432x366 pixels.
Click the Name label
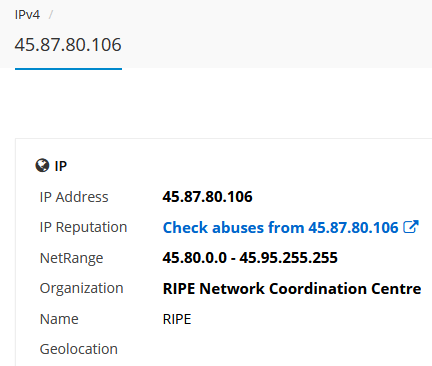point(59,319)
